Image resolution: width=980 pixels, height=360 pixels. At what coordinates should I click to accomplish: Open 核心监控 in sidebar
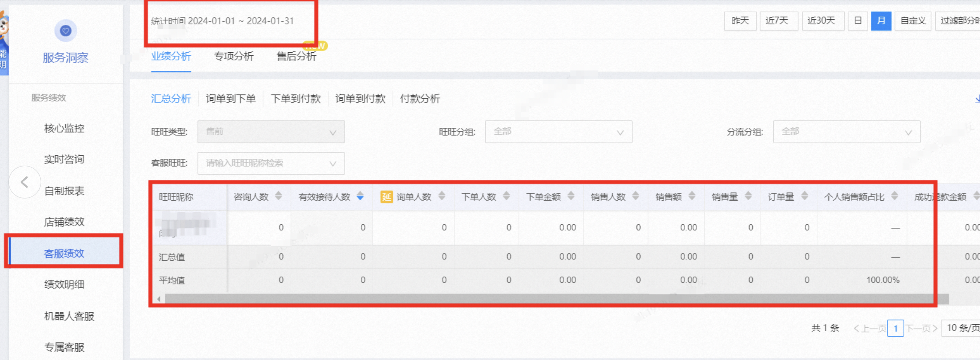64,128
